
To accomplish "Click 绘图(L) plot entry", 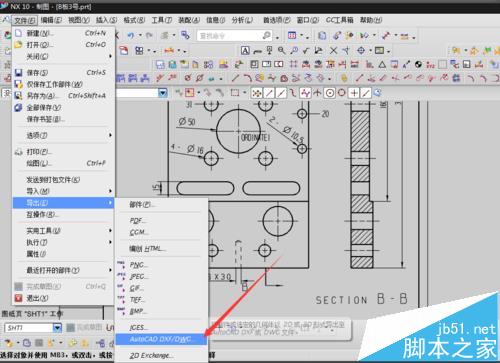I will (x=63, y=163).
